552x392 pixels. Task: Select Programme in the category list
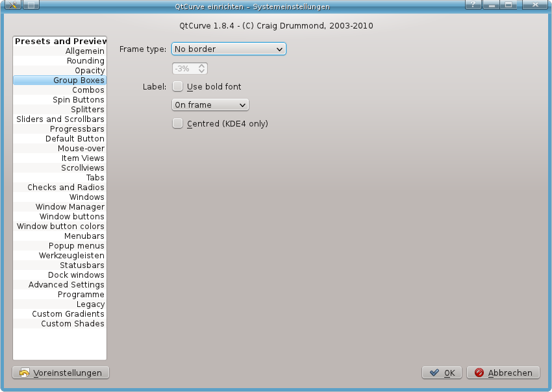pos(60,295)
